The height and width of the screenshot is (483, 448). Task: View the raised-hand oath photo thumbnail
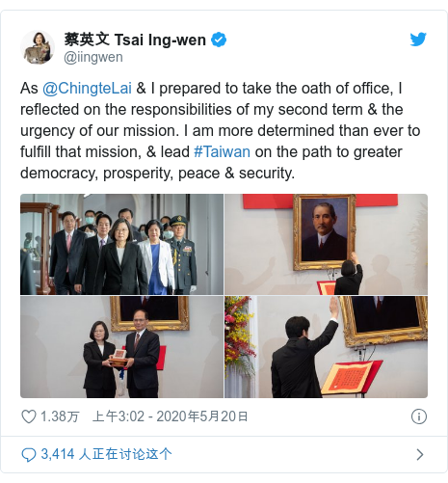click(326, 347)
